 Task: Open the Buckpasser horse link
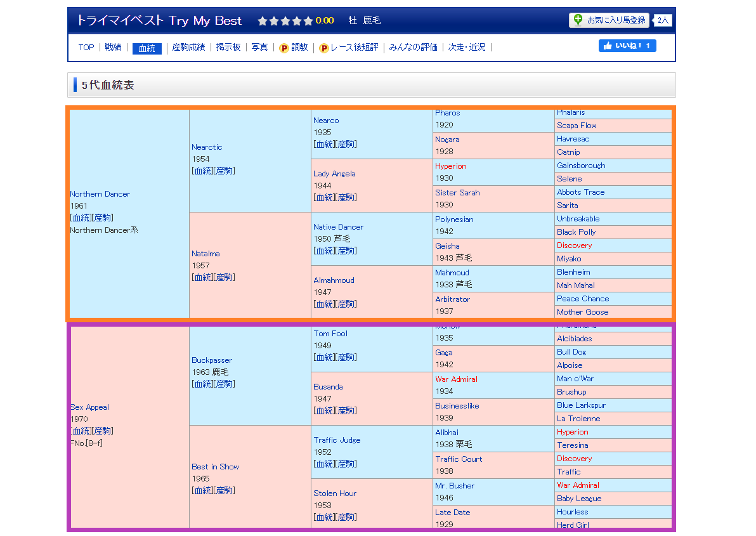tap(212, 360)
